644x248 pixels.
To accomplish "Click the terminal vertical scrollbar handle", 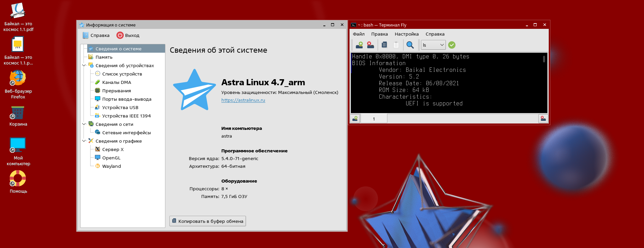I will pos(544,59).
